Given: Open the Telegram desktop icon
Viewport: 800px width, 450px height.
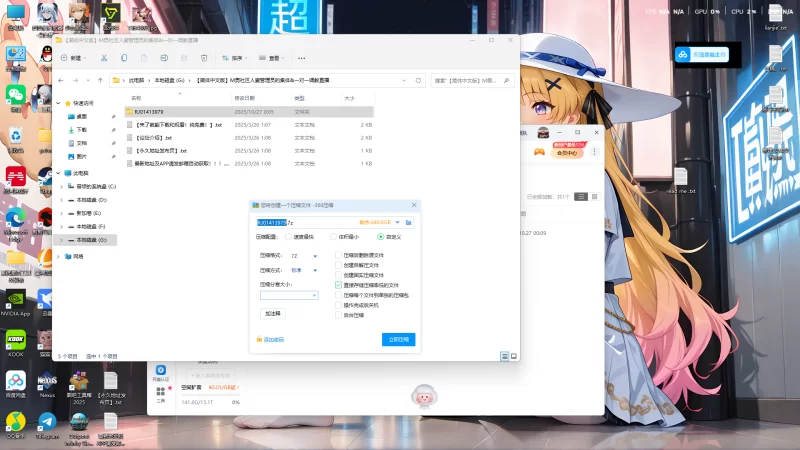Looking at the screenshot, I should coord(47,426).
